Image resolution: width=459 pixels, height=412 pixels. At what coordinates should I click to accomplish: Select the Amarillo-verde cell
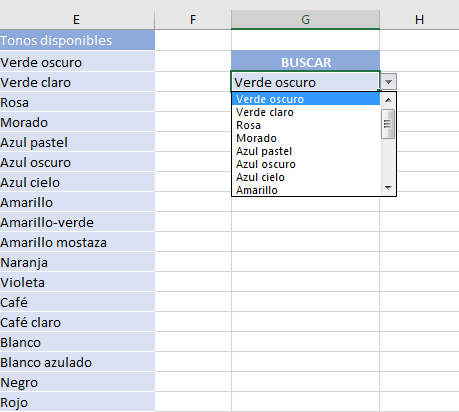point(77,221)
